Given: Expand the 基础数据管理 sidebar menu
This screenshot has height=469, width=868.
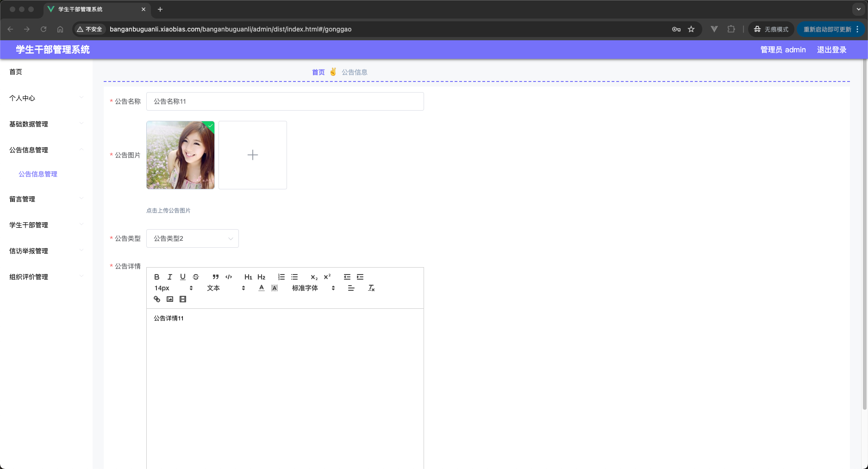Looking at the screenshot, I should point(46,124).
